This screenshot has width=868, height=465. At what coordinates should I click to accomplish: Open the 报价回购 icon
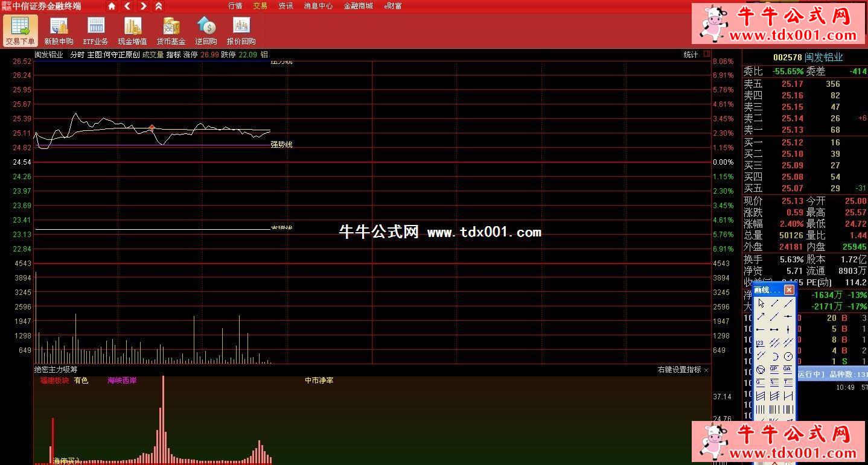[x=241, y=30]
